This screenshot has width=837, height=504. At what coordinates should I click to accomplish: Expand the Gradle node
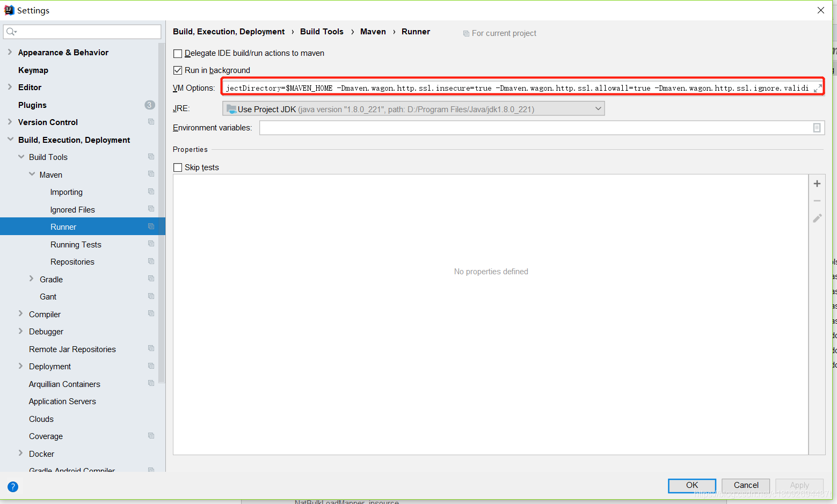(31, 279)
